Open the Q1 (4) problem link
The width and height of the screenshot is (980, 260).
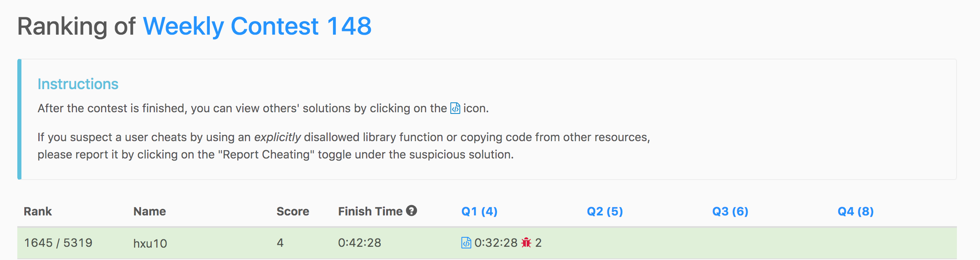[x=479, y=211]
